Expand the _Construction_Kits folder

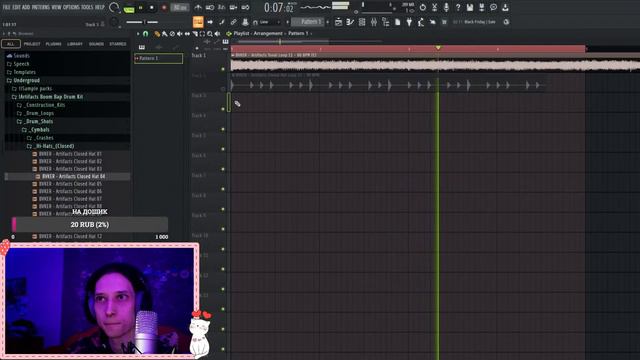(x=41, y=105)
